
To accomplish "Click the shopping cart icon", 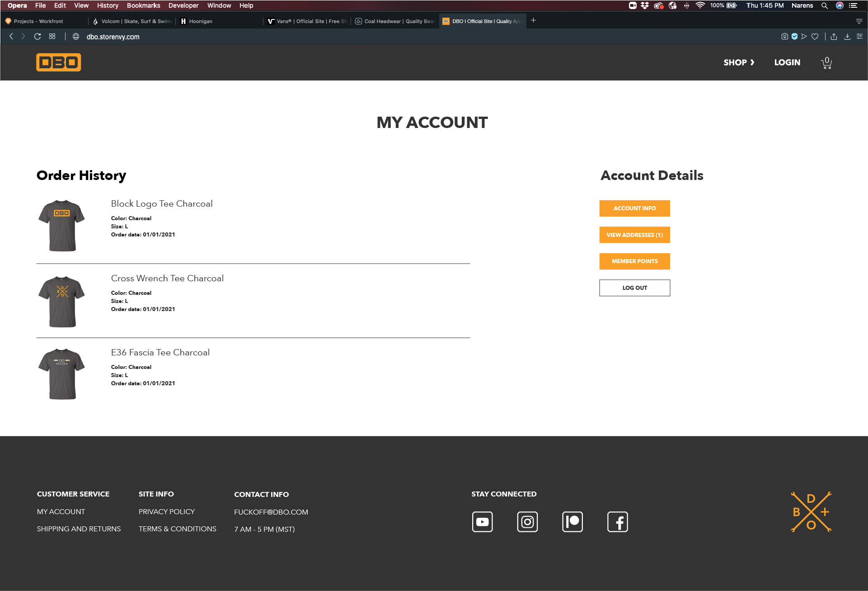I will [x=826, y=63].
